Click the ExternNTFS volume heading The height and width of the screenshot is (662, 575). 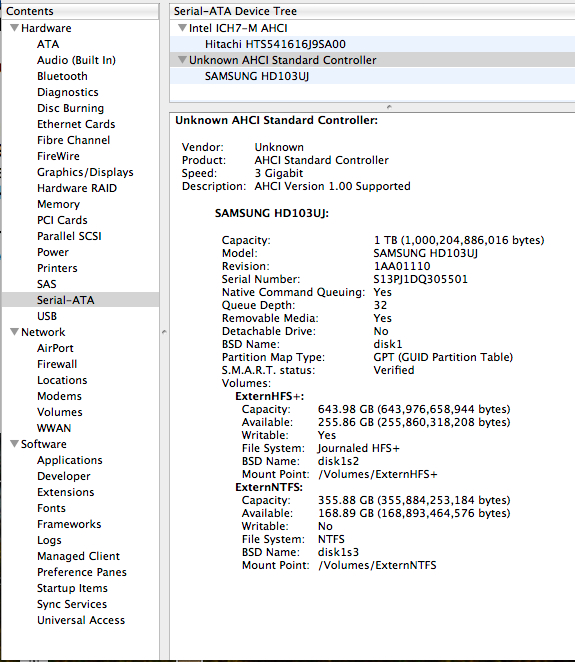pyautogui.click(x=269, y=487)
